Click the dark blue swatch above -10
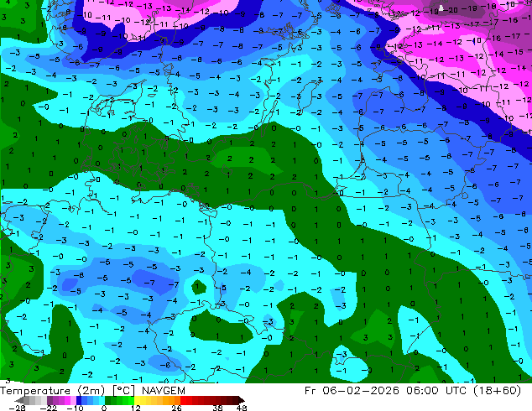 (x=79, y=400)
